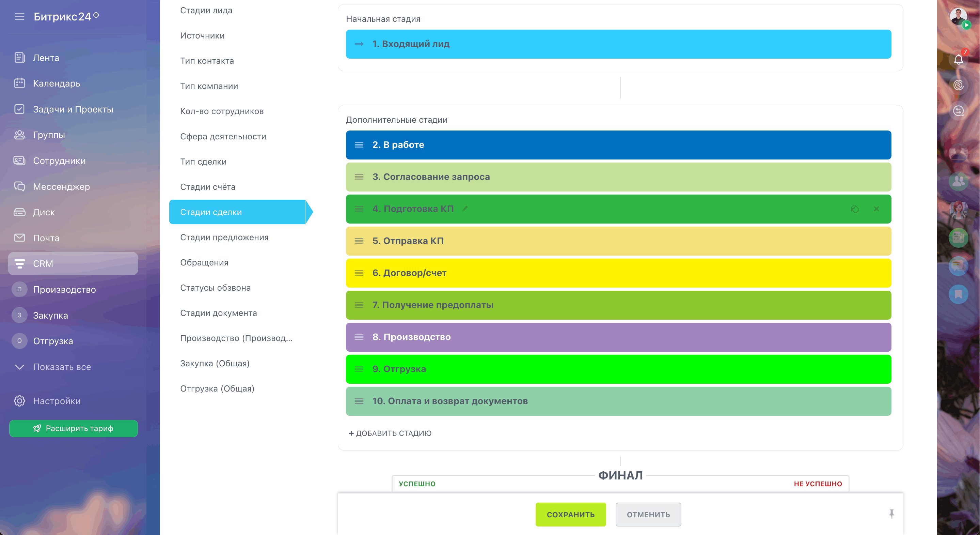This screenshot has width=980, height=535.
Task: Open the notifications bell icon
Action: (x=958, y=60)
